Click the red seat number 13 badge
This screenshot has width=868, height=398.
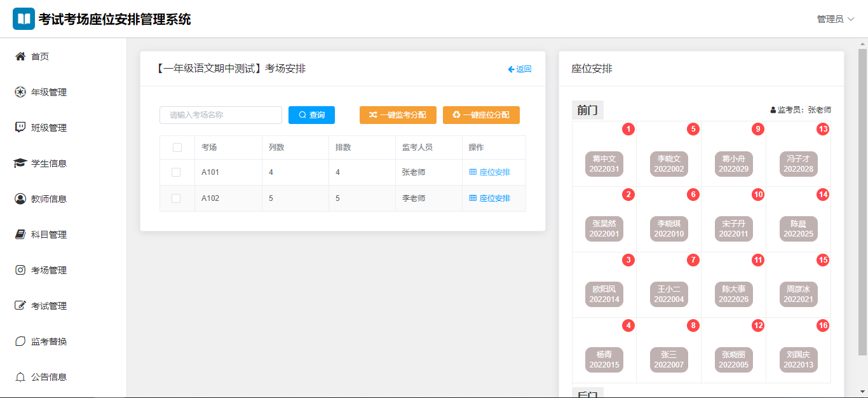[x=823, y=129]
